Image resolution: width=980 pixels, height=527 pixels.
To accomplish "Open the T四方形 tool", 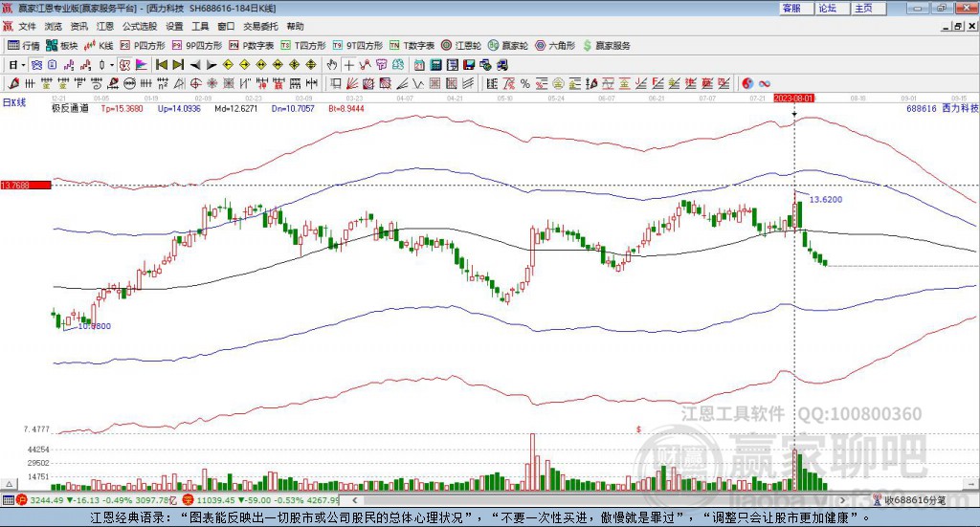I will pos(303,46).
